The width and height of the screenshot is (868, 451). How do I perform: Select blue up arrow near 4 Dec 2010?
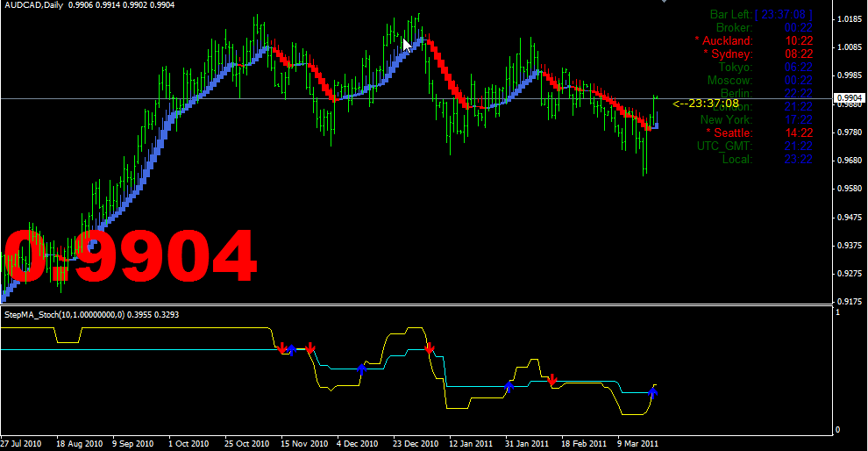click(x=361, y=369)
